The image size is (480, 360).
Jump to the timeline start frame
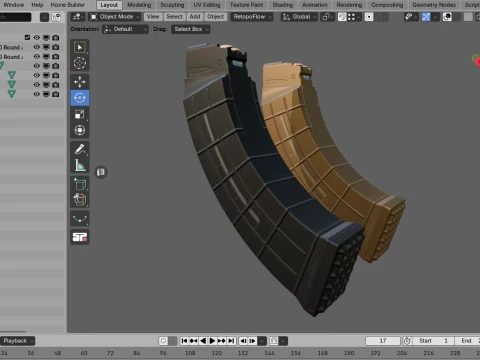pos(184,341)
